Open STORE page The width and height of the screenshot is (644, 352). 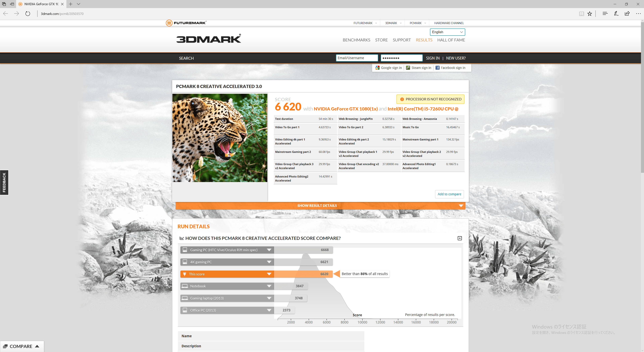pyautogui.click(x=381, y=40)
